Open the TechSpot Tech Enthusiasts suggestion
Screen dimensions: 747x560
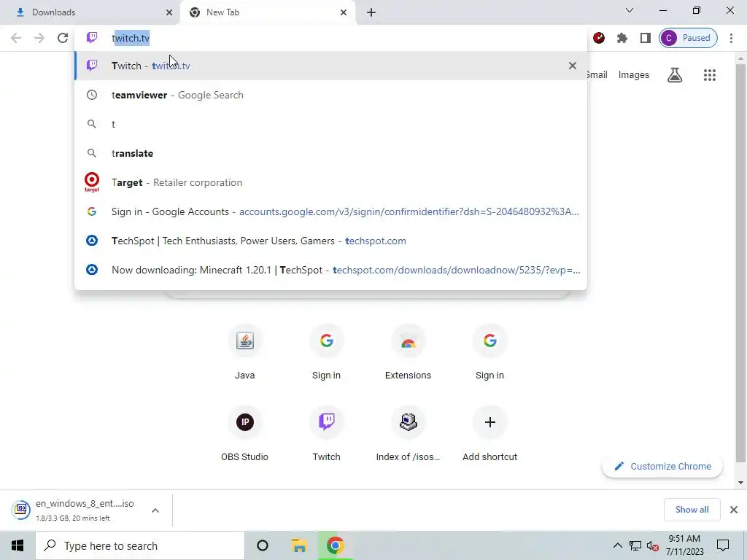coord(330,241)
